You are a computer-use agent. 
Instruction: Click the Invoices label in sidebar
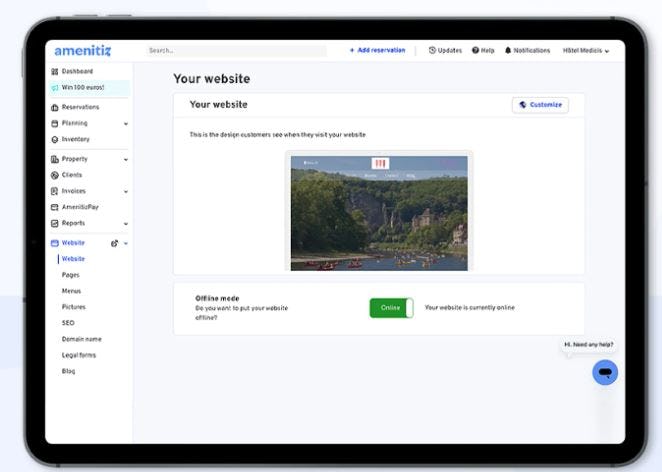click(73, 191)
